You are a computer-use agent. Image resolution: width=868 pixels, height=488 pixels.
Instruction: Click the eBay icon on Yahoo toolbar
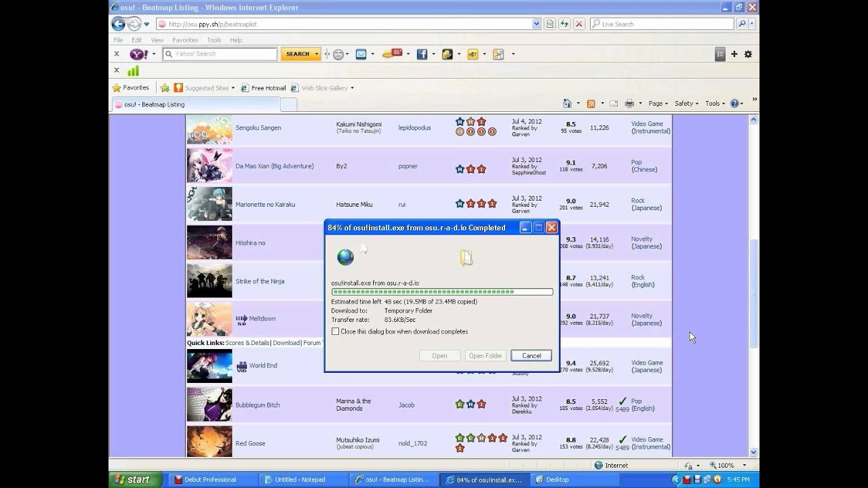point(473,54)
